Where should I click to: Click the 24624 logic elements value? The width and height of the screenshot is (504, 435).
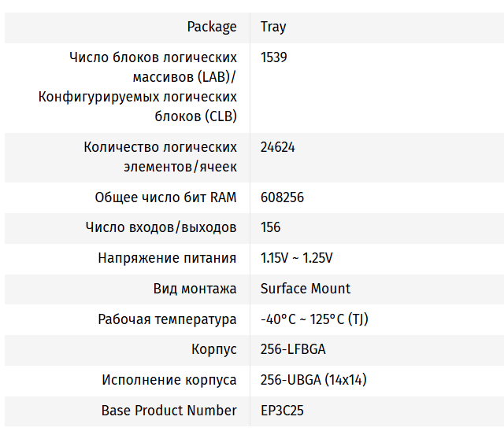tap(277, 147)
